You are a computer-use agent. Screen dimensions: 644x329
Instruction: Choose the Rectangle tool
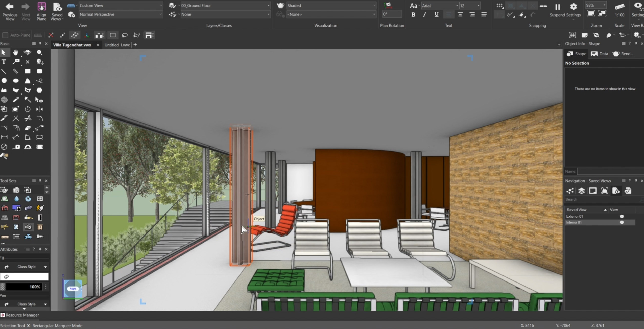pyautogui.click(x=28, y=71)
